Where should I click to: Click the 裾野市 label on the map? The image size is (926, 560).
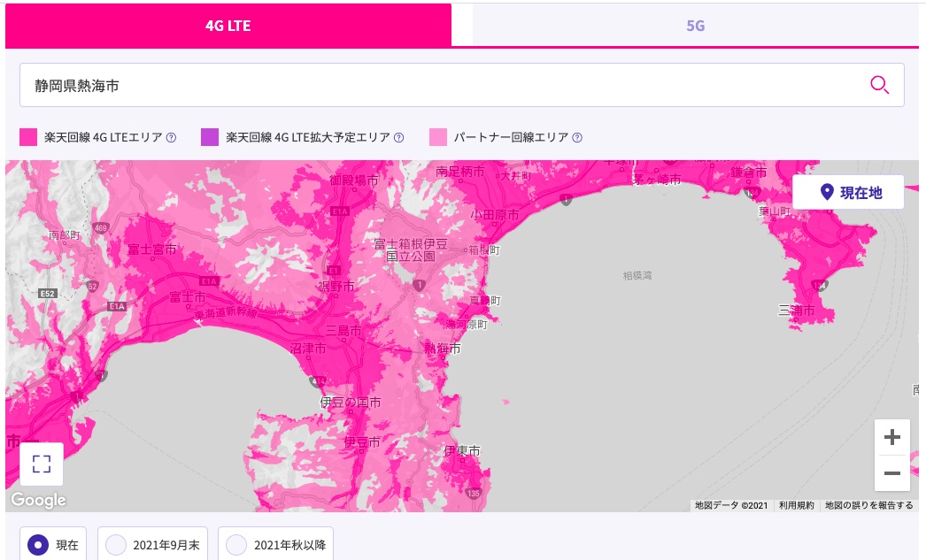(336, 287)
